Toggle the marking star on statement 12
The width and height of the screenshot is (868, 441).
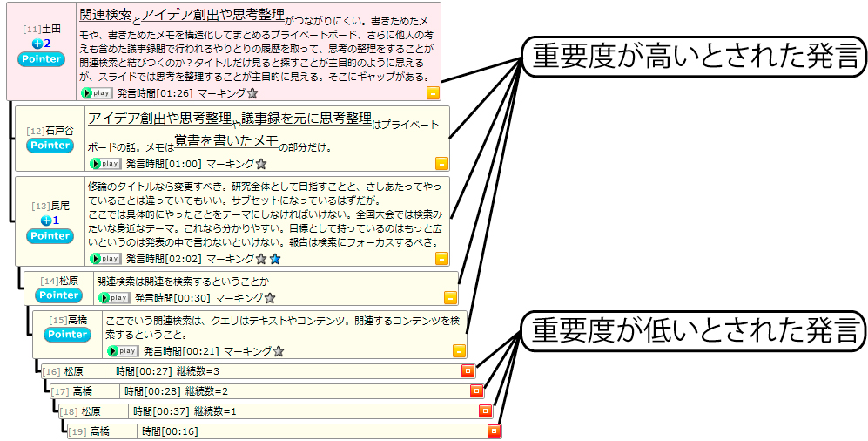click(x=261, y=163)
